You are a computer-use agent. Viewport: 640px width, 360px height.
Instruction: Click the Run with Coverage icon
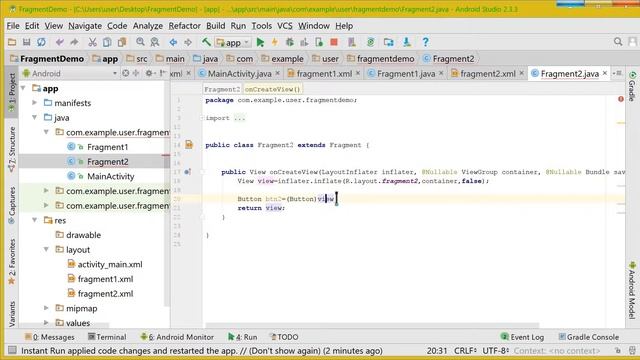304,42
